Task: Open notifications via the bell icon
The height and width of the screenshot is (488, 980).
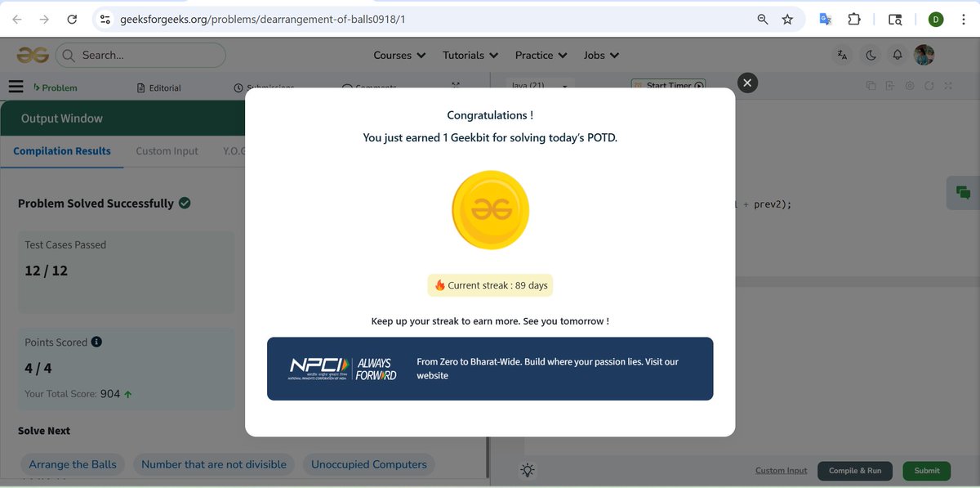Action: [897, 55]
